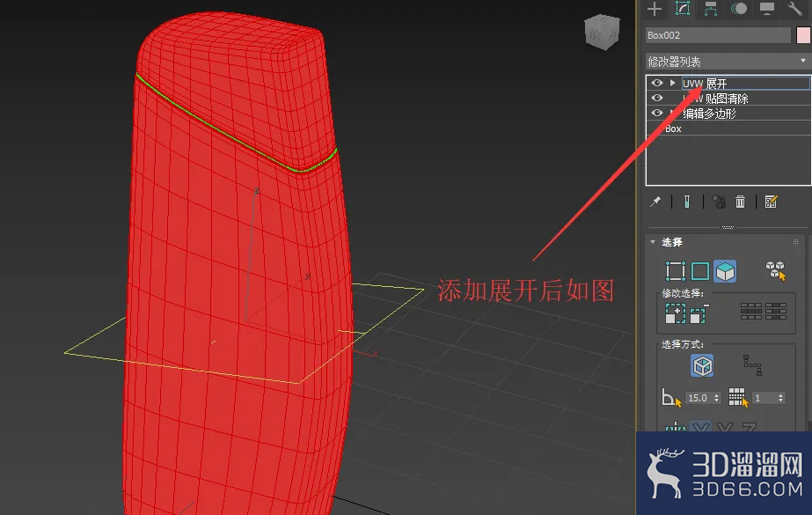Viewport: 812px width, 515px height.
Task: Open the Display panel tab
Action: pos(767,8)
